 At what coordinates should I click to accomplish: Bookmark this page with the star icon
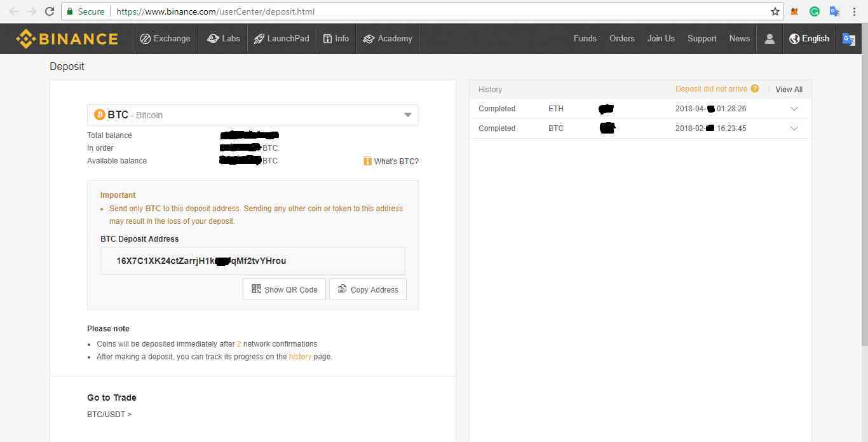(775, 11)
